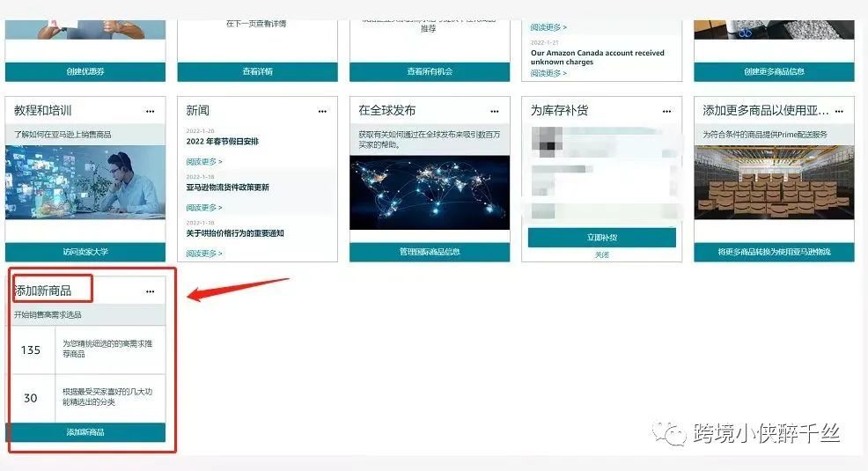Click 阅读更多 under 2022 年春节假日安排
Screen dimensions: 868x471
(x=203, y=162)
